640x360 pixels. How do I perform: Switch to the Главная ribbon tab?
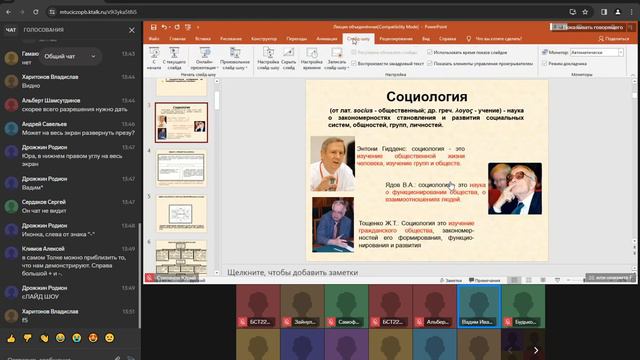(x=178, y=39)
